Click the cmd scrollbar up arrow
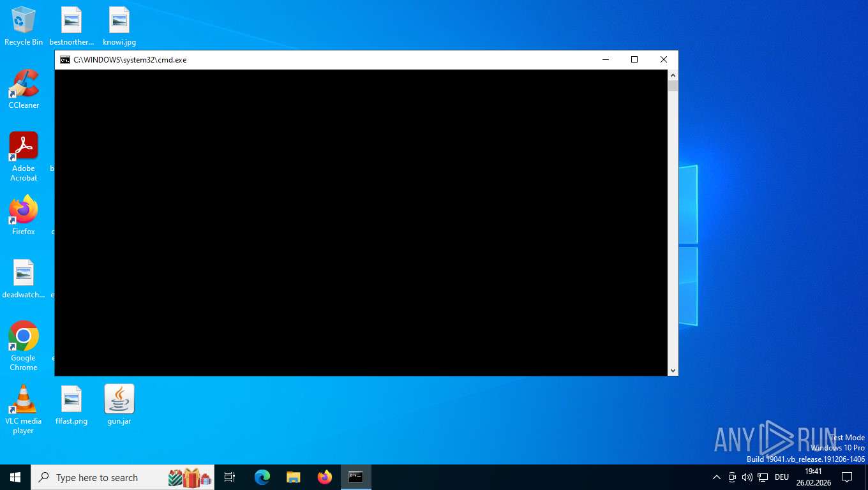This screenshot has height=490, width=868. (673, 75)
